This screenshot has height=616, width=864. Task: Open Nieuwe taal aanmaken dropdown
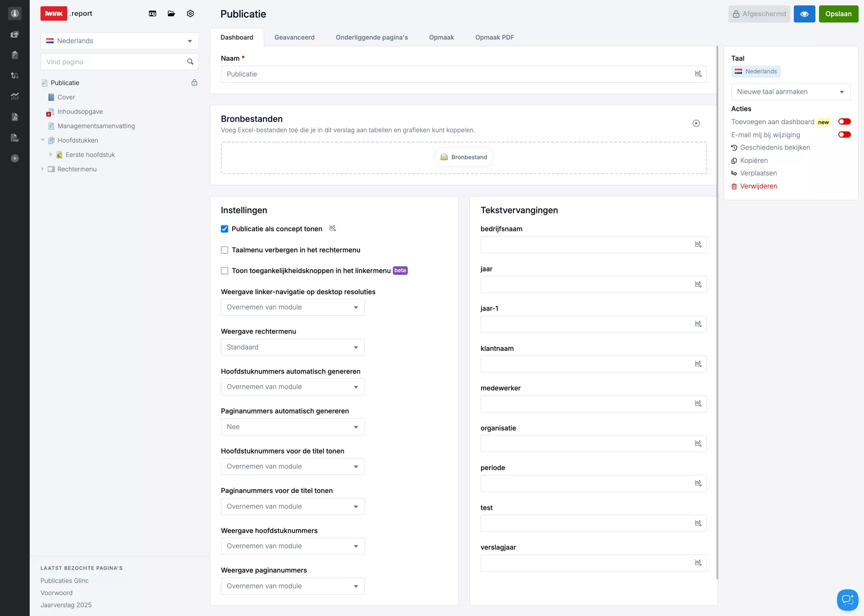tap(790, 92)
